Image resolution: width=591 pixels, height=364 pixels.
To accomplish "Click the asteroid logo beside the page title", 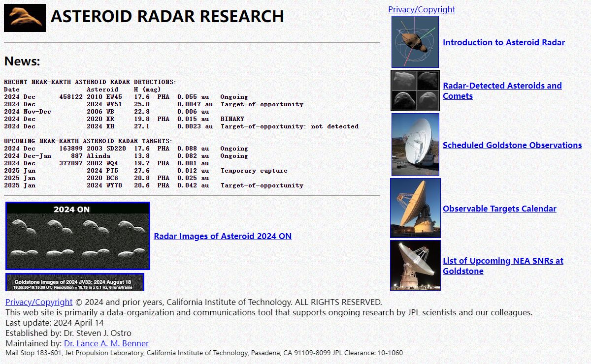I will [x=25, y=18].
